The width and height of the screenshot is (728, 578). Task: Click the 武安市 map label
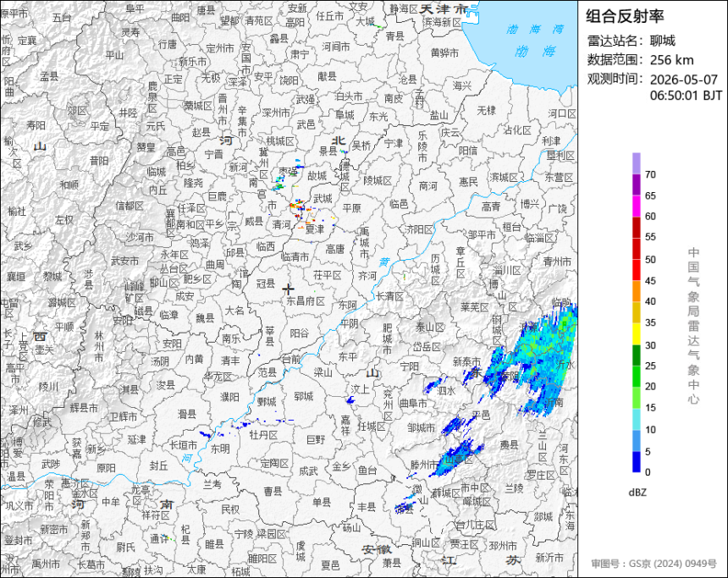pos(124,261)
